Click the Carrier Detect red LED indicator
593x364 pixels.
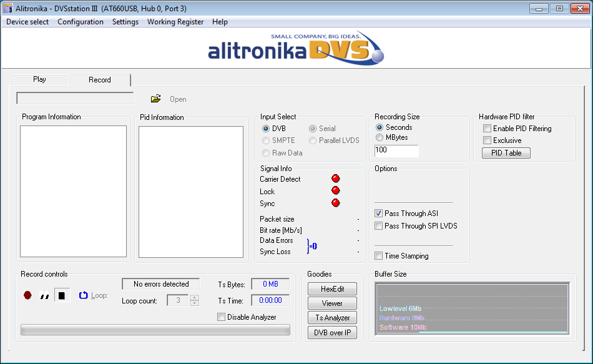[x=336, y=179]
